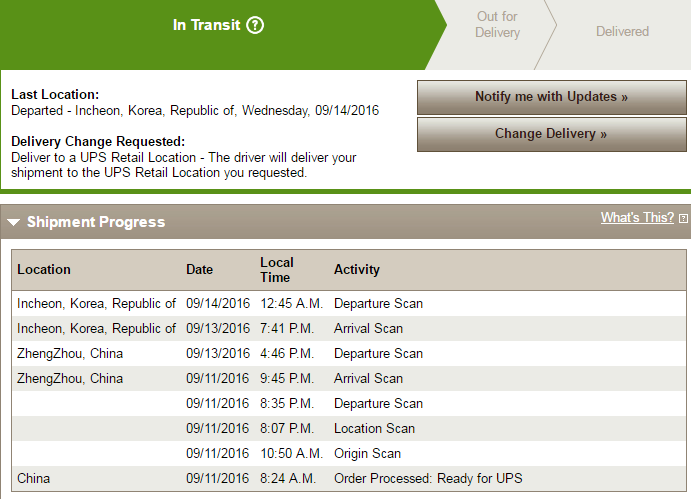Click Notify me with Updates button
Image resolution: width=691 pixels, height=499 pixels.
click(x=552, y=97)
